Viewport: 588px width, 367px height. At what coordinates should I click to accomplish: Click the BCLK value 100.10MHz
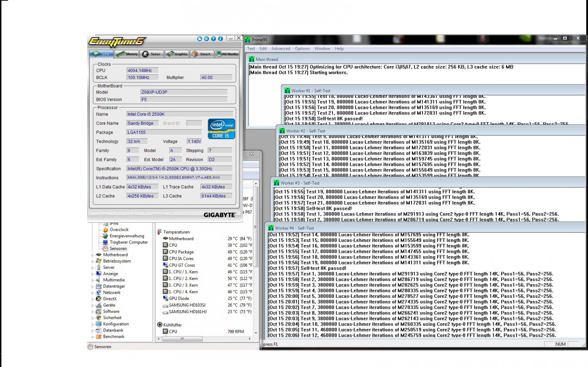142,77
